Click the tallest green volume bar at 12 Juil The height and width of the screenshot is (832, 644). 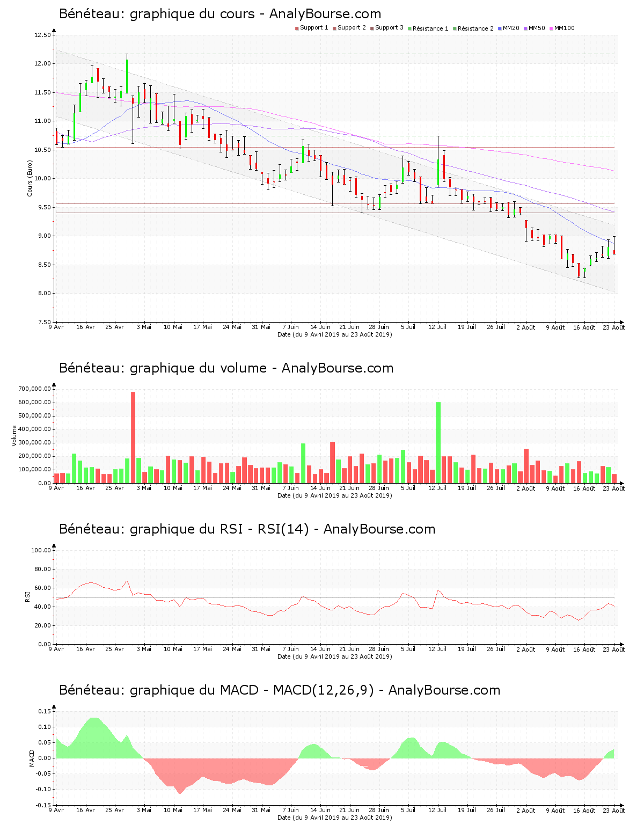[x=438, y=443]
